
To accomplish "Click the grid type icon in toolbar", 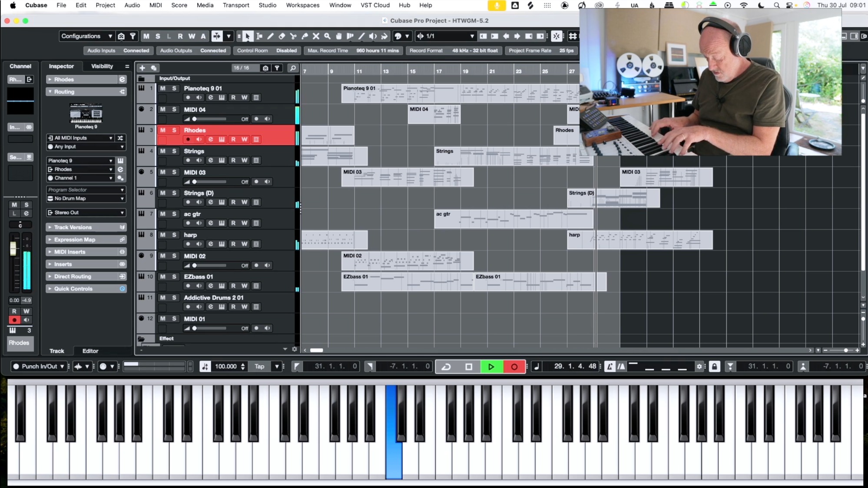I will coord(573,36).
